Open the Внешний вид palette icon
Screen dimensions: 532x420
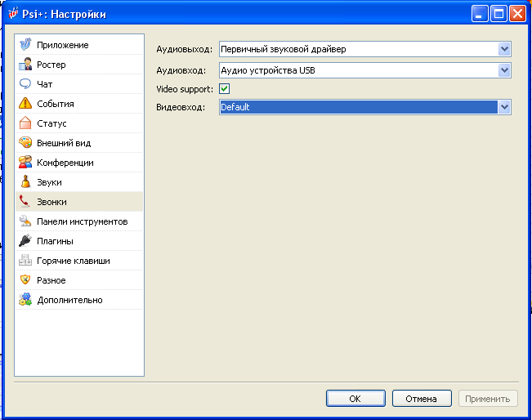coord(25,143)
